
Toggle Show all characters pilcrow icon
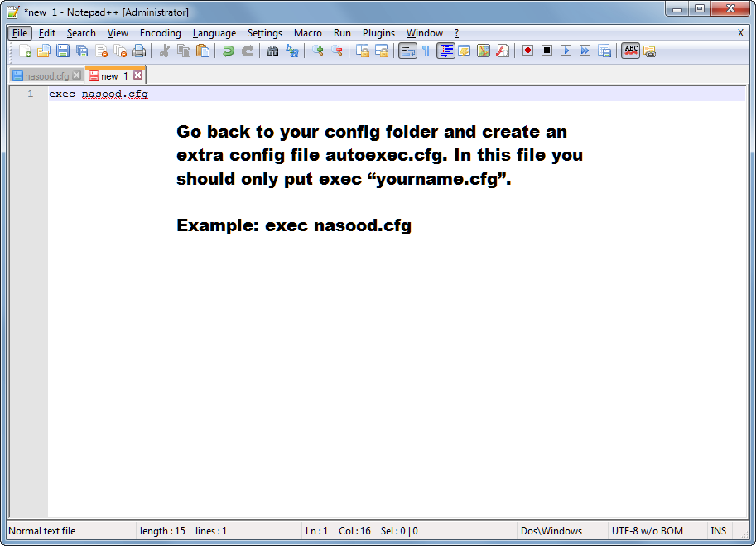pos(426,51)
